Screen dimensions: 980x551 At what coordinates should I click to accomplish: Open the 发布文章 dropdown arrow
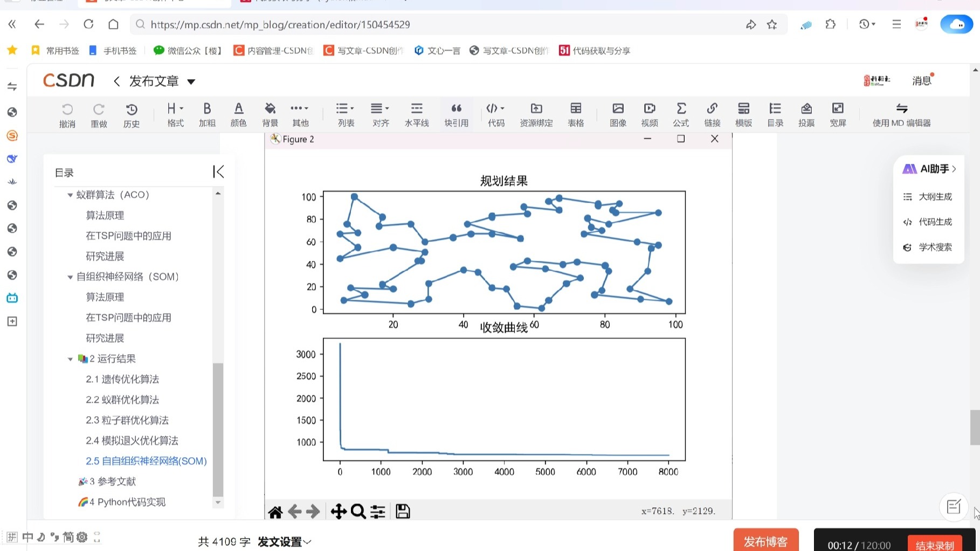191,82
